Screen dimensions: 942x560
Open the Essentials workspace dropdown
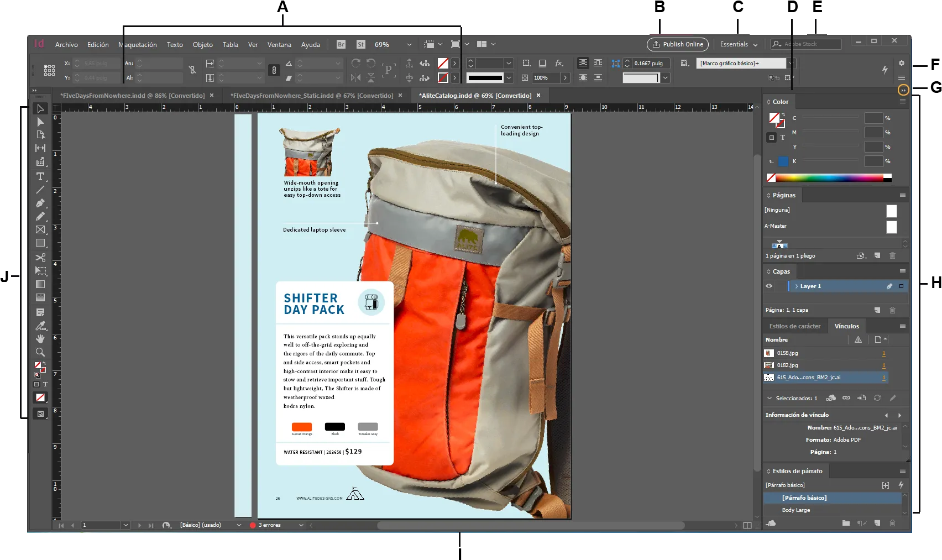739,44
